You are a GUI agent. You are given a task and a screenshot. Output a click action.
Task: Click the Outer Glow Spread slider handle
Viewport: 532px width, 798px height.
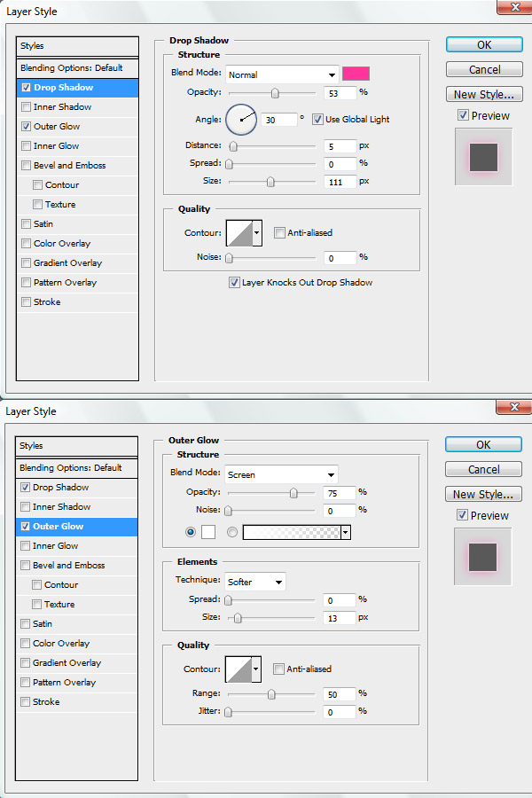[228, 600]
